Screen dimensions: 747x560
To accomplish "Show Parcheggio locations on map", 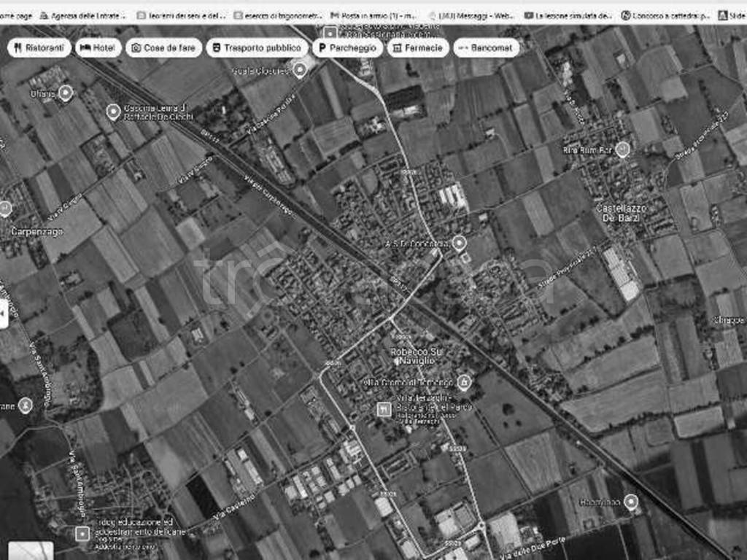I will [x=346, y=47].
